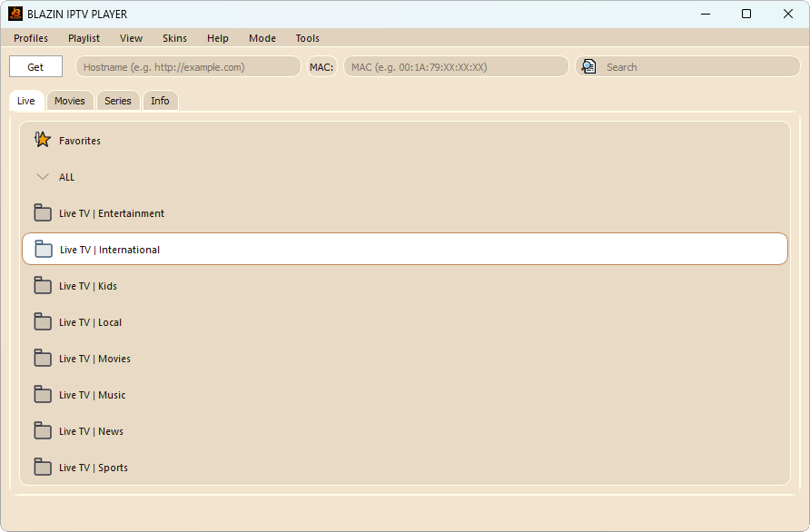Select the Favorites row label

tap(80, 141)
